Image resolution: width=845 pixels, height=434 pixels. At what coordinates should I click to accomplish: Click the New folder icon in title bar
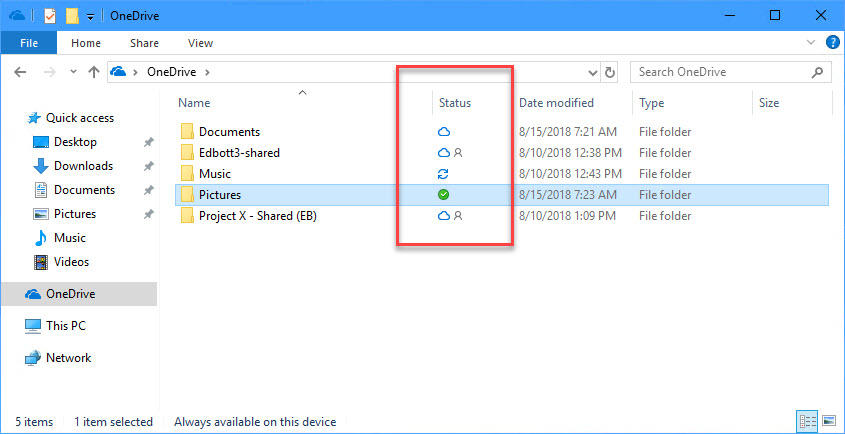[72, 16]
